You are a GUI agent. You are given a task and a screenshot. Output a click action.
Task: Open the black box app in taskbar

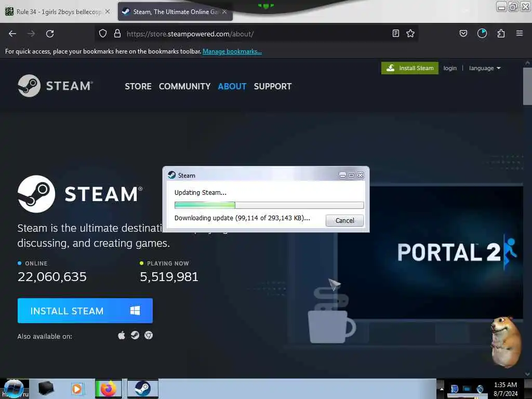click(46, 389)
